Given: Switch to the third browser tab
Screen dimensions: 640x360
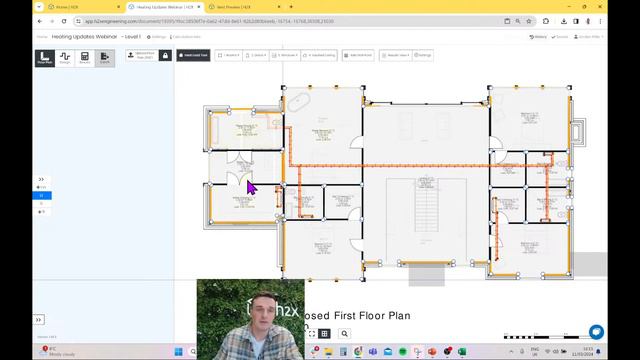Looking at the screenshot, I should coord(245,7).
